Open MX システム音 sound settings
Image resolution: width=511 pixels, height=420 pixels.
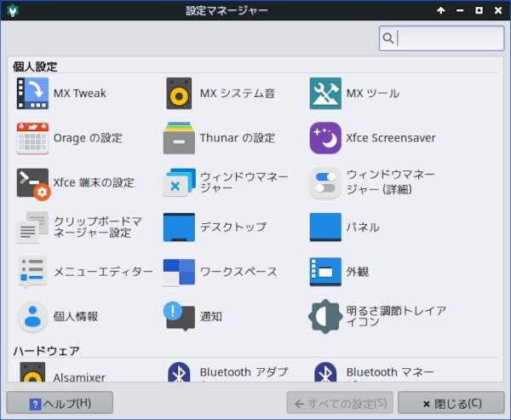point(179,94)
